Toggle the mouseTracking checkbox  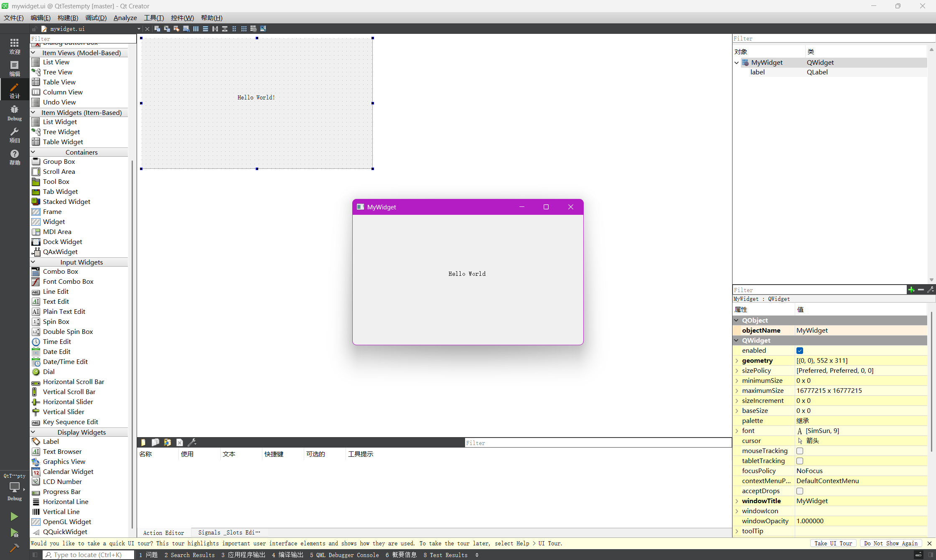click(799, 451)
